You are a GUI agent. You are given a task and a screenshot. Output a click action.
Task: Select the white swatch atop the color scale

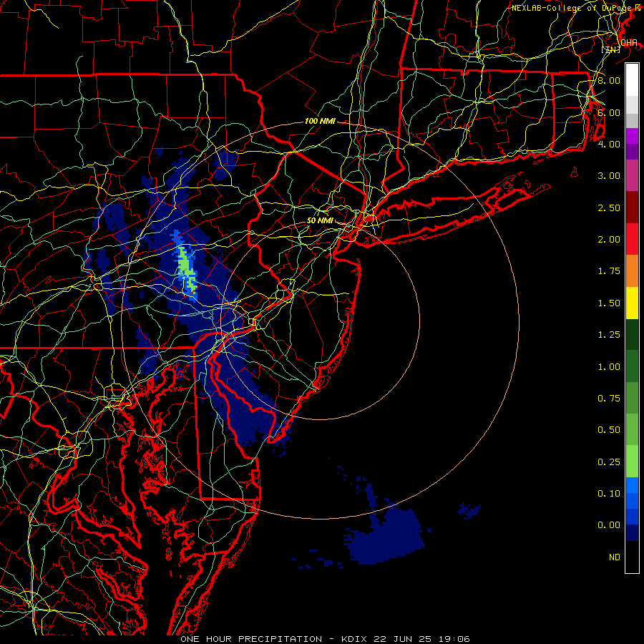point(632,80)
